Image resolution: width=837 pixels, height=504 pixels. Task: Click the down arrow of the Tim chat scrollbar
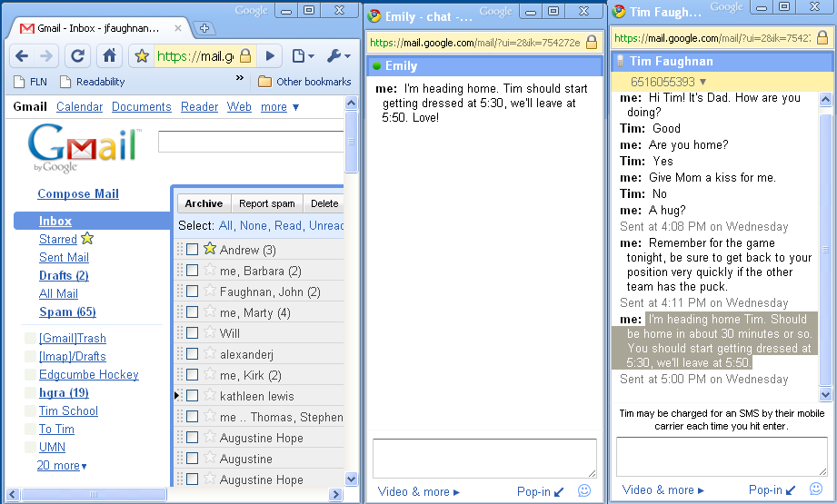(x=825, y=395)
